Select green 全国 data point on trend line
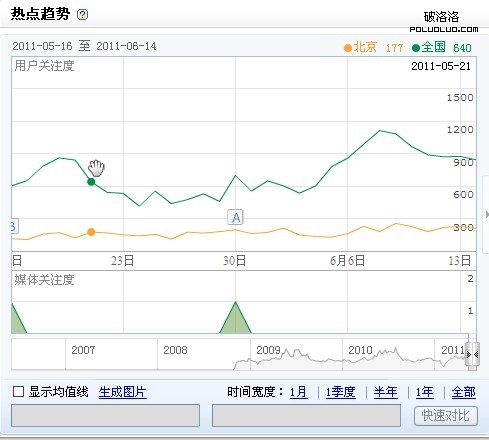This screenshot has width=489, height=440. (91, 182)
